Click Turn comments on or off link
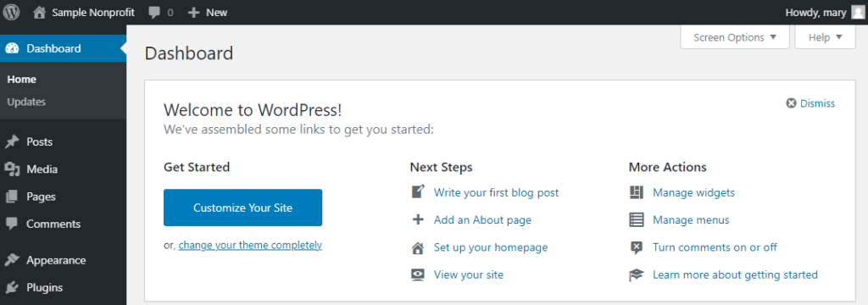The image size is (868, 305). point(715,247)
